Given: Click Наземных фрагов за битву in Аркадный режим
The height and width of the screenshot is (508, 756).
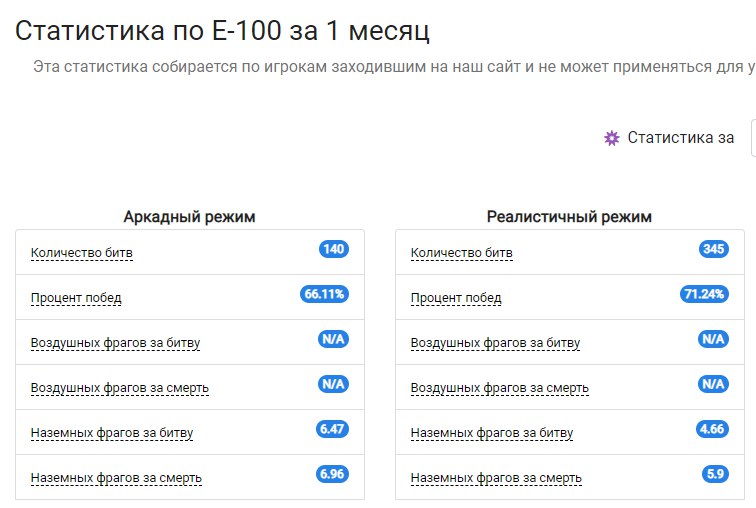Looking at the screenshot, I should click(x=112, y=433).
